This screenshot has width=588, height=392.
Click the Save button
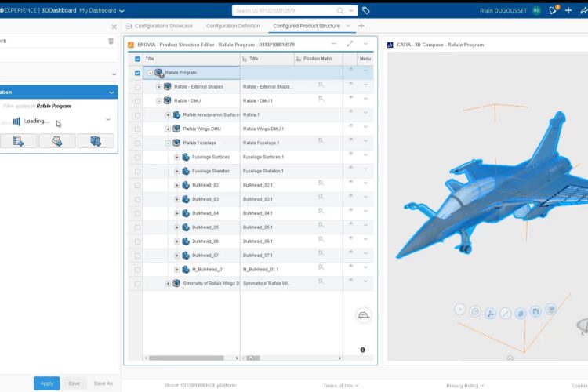click(x=74, y=383)
